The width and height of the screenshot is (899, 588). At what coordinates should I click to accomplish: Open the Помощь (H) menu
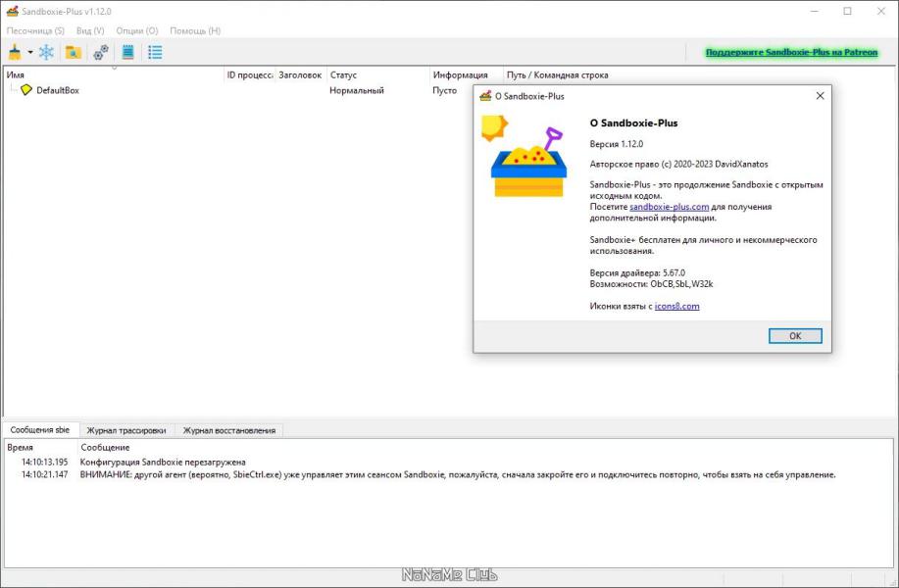tap(195, 30)
